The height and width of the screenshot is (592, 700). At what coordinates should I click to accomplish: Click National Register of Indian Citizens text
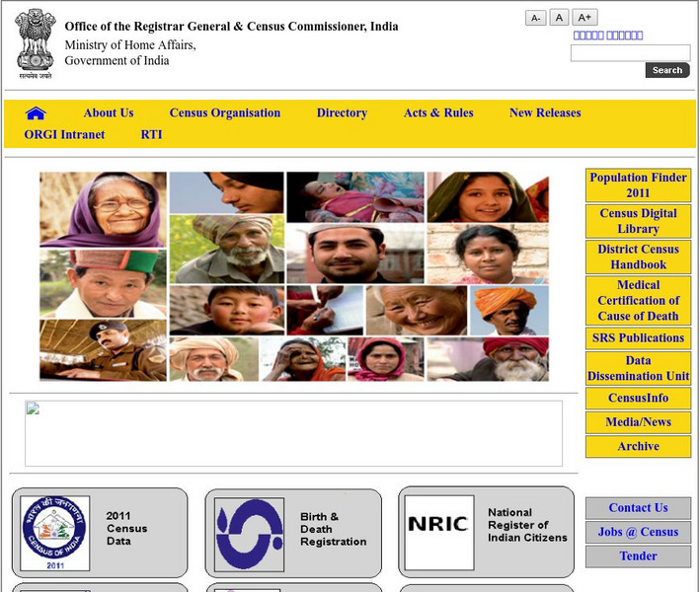click(527, 525)
